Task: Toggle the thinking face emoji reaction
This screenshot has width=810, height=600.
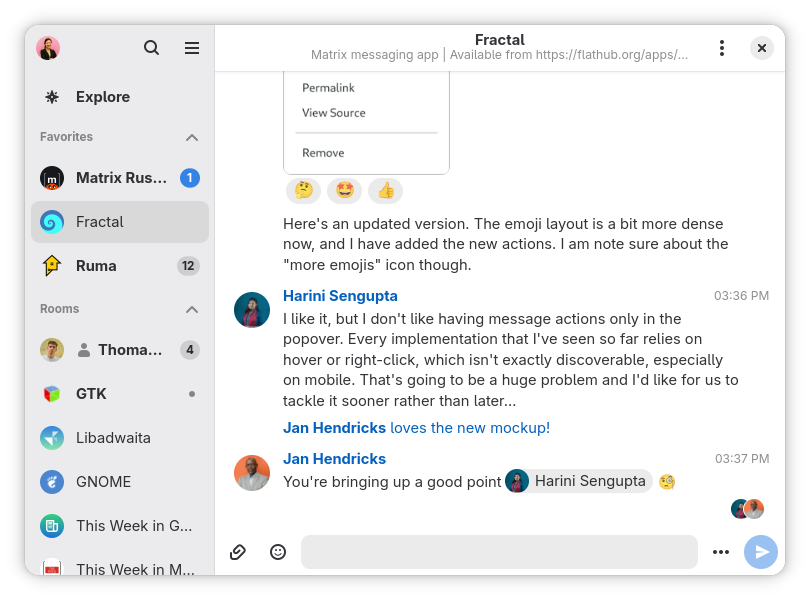Action: 303,190
